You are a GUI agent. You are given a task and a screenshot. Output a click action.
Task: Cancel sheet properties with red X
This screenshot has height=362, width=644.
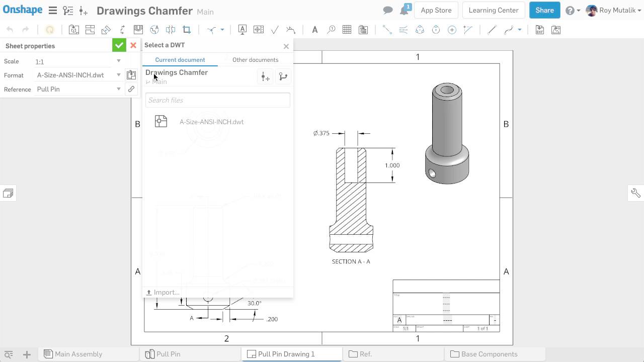tap(133, 45)
